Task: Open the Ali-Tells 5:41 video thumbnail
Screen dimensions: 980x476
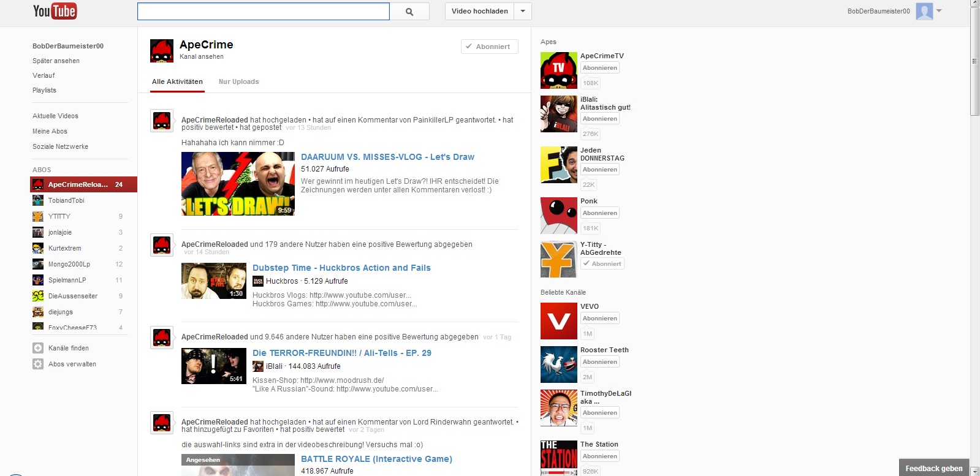Action: tap(214, 366)
